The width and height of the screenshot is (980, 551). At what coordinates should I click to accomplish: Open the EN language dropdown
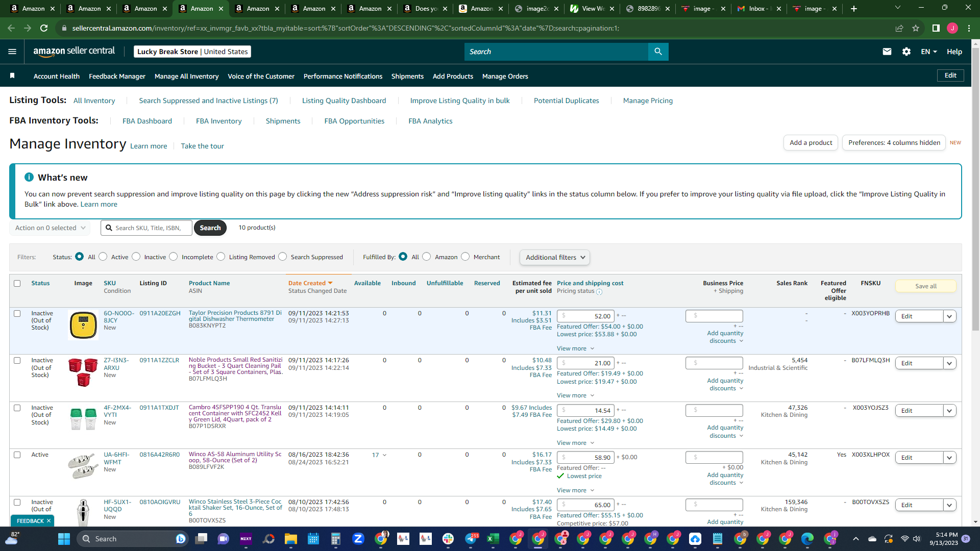pos(929,52)
